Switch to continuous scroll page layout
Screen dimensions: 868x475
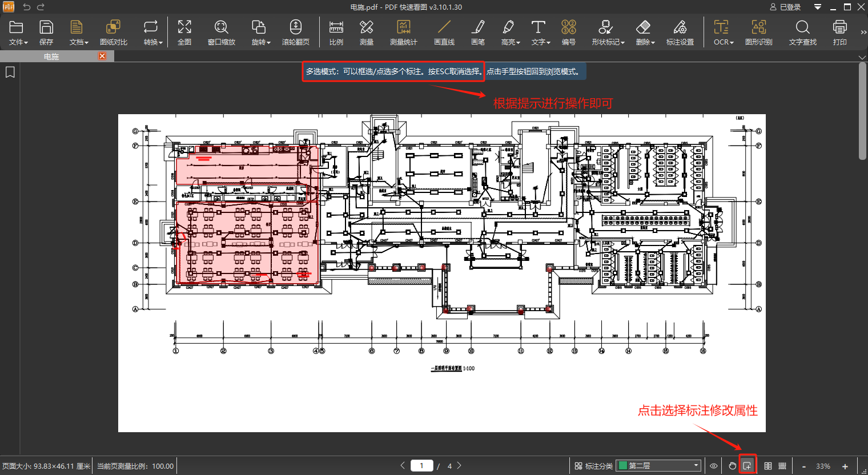click(x=782, y=466)
